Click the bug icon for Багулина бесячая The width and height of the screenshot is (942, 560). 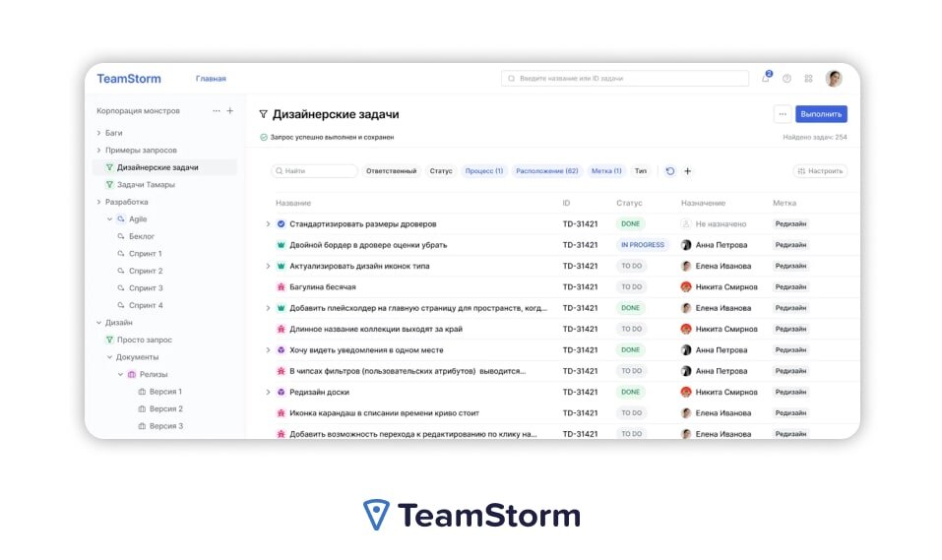tap(281, 287)
